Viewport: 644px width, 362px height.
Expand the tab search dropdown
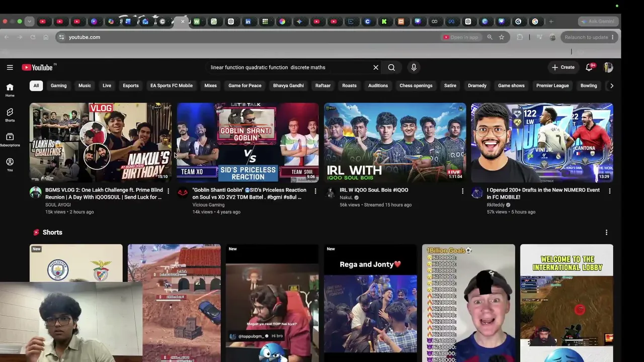click(29, 22)
